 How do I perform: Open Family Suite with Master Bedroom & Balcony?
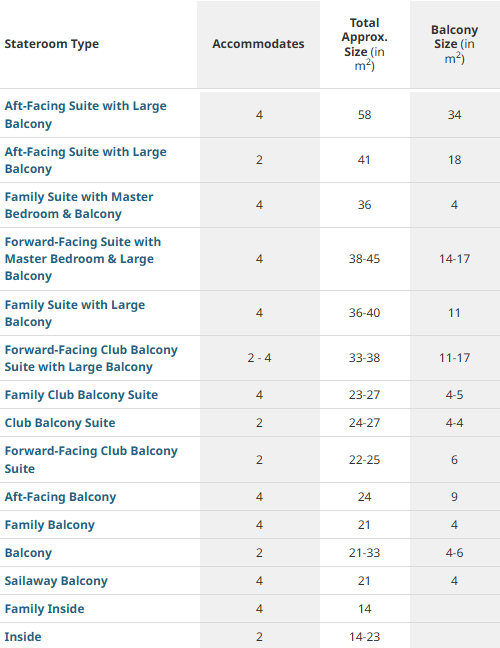coord(79,205)
